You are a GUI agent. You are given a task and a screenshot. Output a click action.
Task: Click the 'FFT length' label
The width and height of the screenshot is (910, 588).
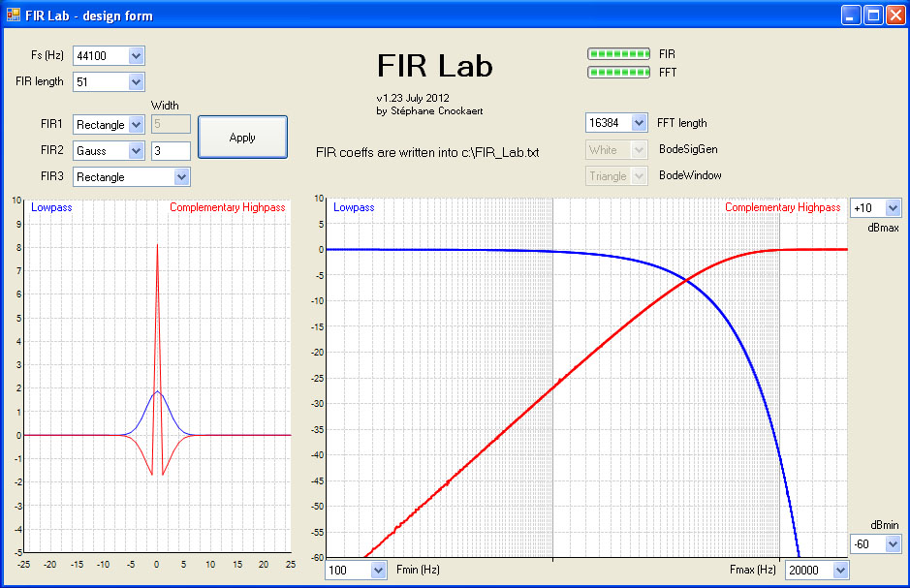682,123
